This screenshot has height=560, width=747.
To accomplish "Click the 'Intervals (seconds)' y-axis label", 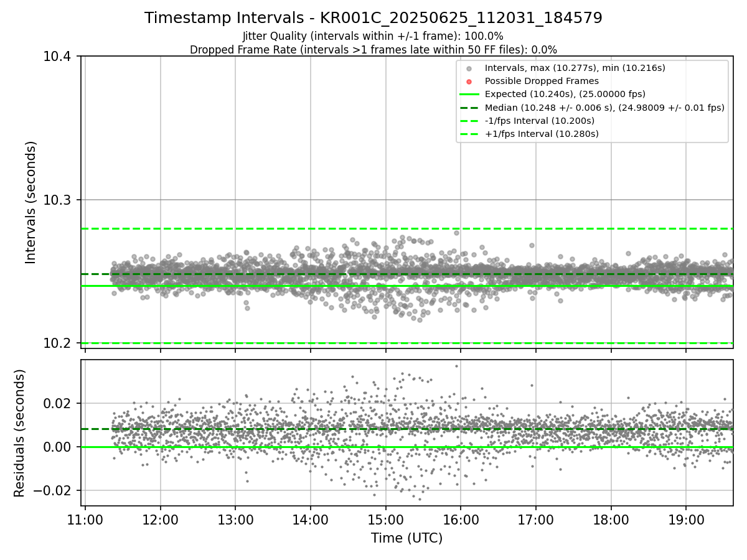I will coord(31,202).
